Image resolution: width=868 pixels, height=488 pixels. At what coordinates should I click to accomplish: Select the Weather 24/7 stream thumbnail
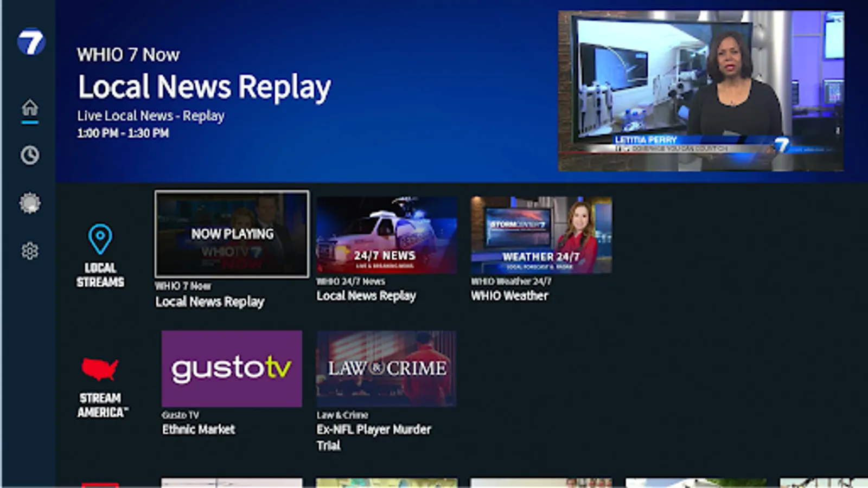(541, 235)
